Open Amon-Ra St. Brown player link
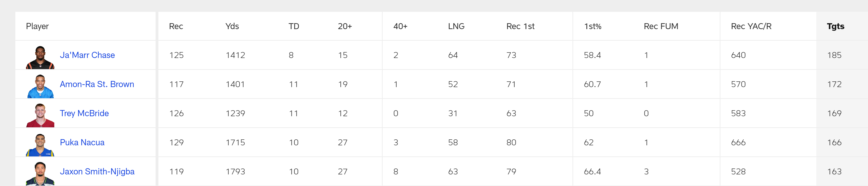The width and height of the screenshot is (868, 186). (97, 84)
